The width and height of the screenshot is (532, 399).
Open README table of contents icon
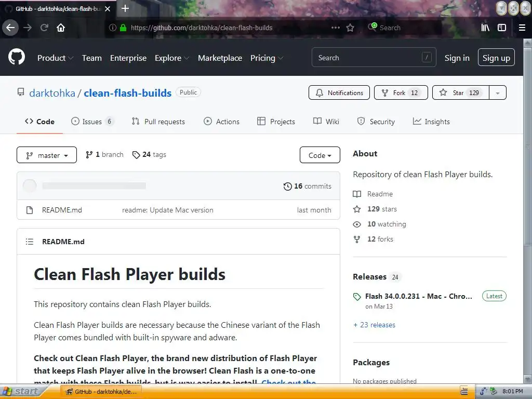pos(30,242)
